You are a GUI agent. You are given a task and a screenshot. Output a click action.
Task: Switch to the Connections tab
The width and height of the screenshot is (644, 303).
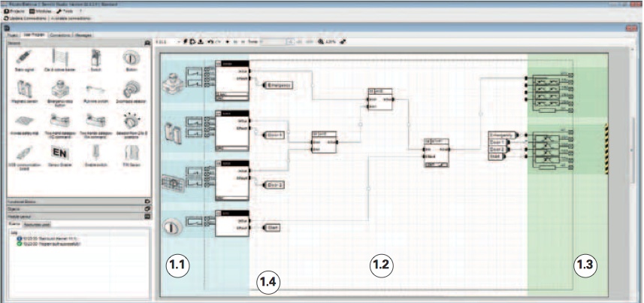[62, 35]
